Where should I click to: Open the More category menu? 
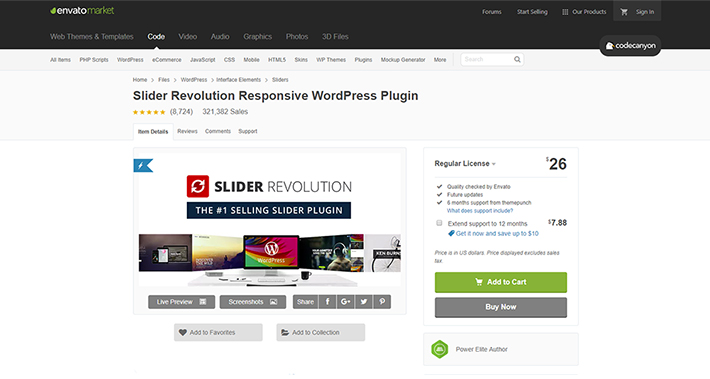[x=440, y=60]
